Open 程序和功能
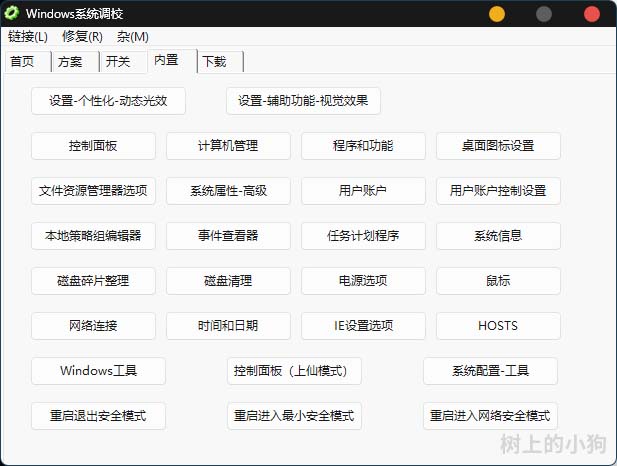 363,146
